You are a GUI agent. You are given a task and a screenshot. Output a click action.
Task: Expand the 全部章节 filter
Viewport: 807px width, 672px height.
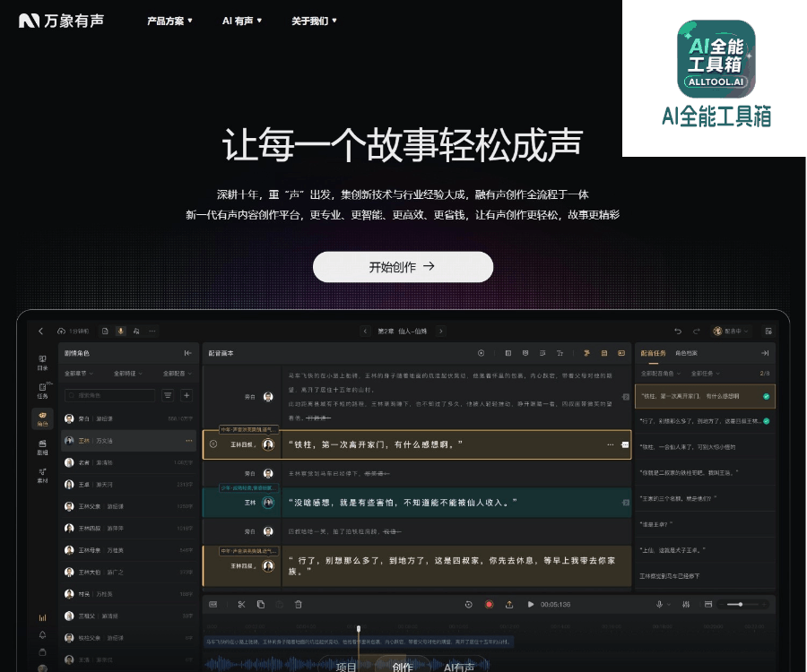pyautogui.click(x=79, y=374)
